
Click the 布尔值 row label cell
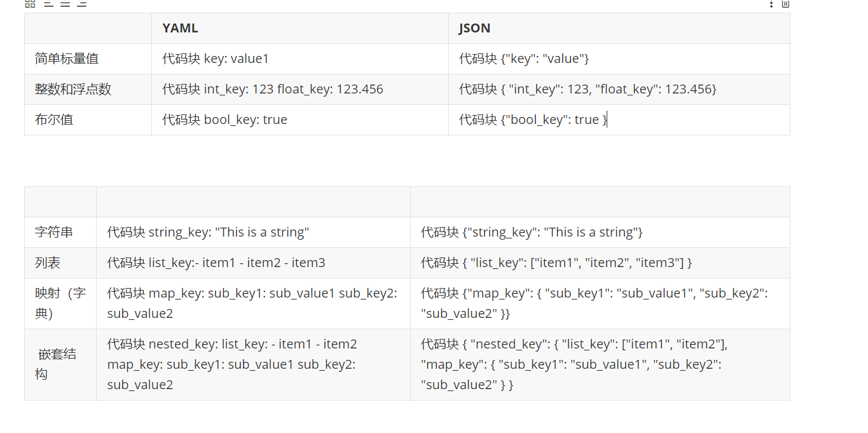(x=88, y=120)
